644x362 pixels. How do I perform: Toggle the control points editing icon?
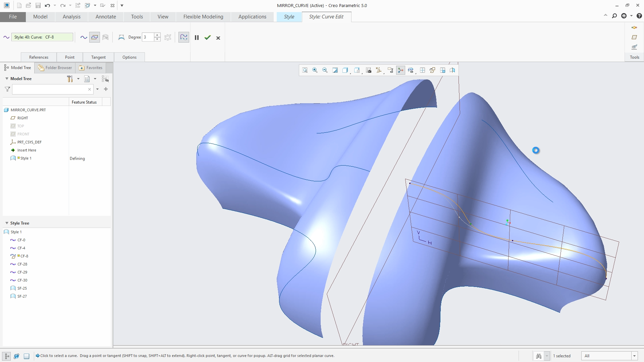coord(121,37)
